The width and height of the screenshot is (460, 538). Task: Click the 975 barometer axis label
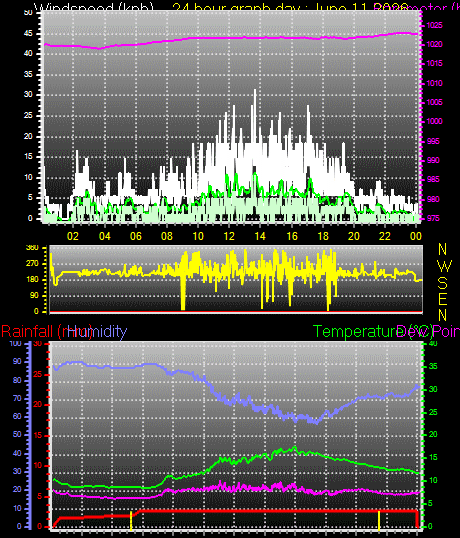[x=433, y=218]
